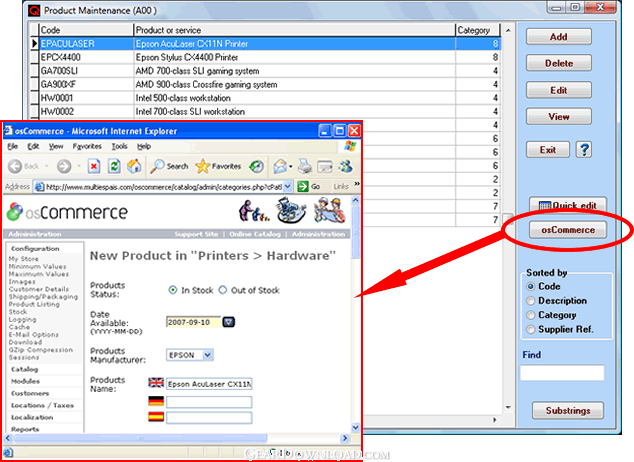Sort by Code radio option

tap(530, 287)
